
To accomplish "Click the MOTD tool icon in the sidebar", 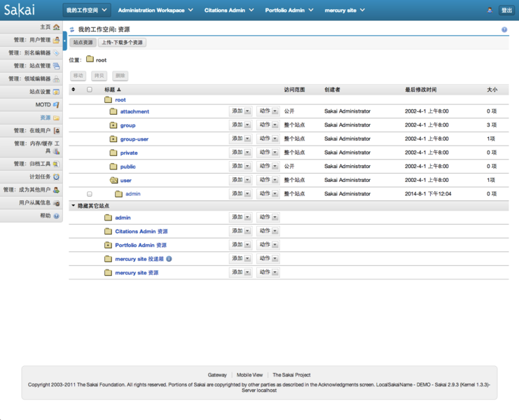I will click(56, 105).
